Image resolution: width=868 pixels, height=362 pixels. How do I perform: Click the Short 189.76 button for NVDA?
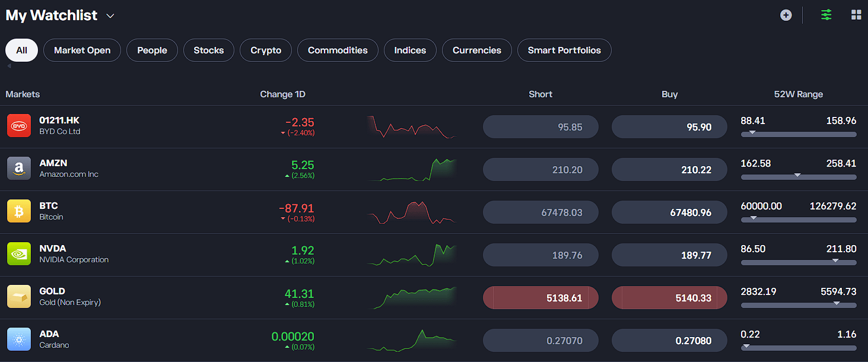point(540,255)
